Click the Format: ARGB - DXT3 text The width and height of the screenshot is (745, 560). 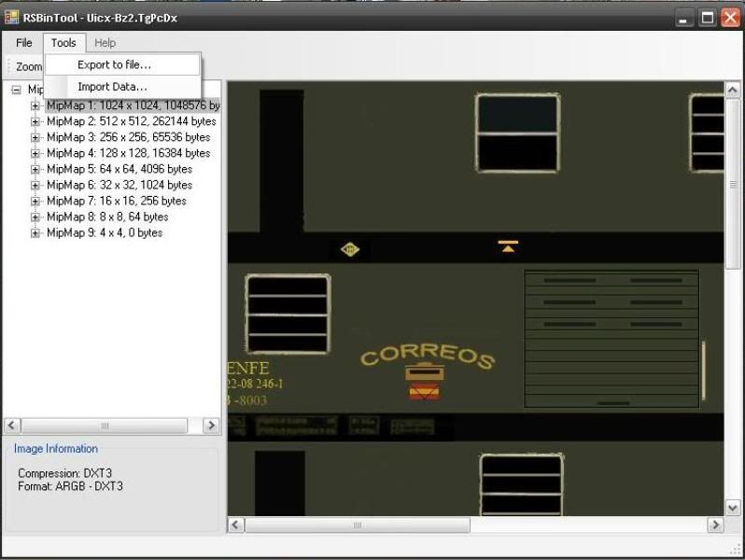click(x=70, y=486)
